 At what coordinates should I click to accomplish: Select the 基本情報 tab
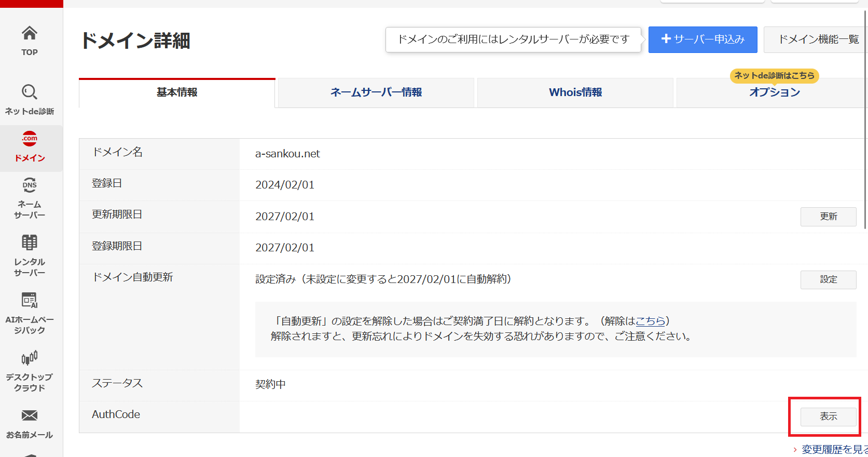[177, 92]
